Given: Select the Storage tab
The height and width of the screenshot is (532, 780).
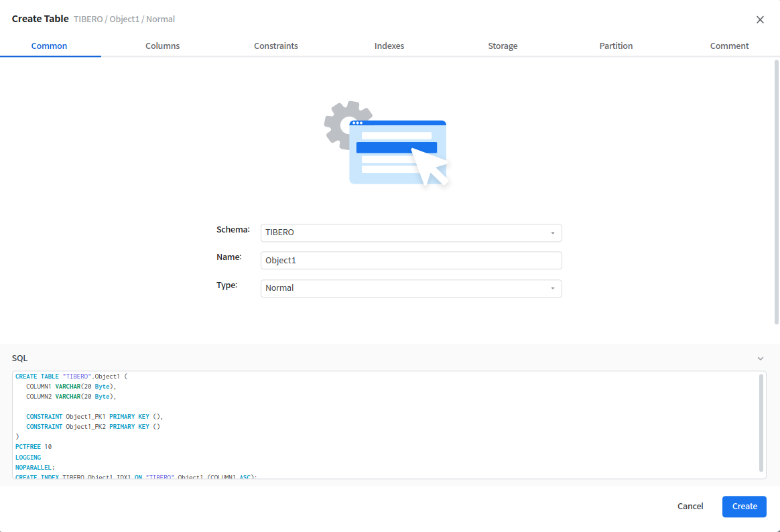Looking at the screenshot, I should [503, 46].
